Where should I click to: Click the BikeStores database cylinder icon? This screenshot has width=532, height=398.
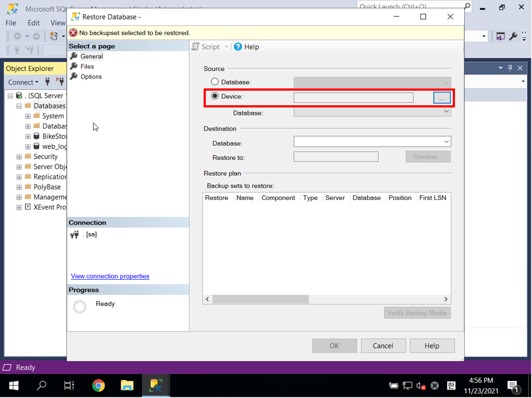[37, 136]
